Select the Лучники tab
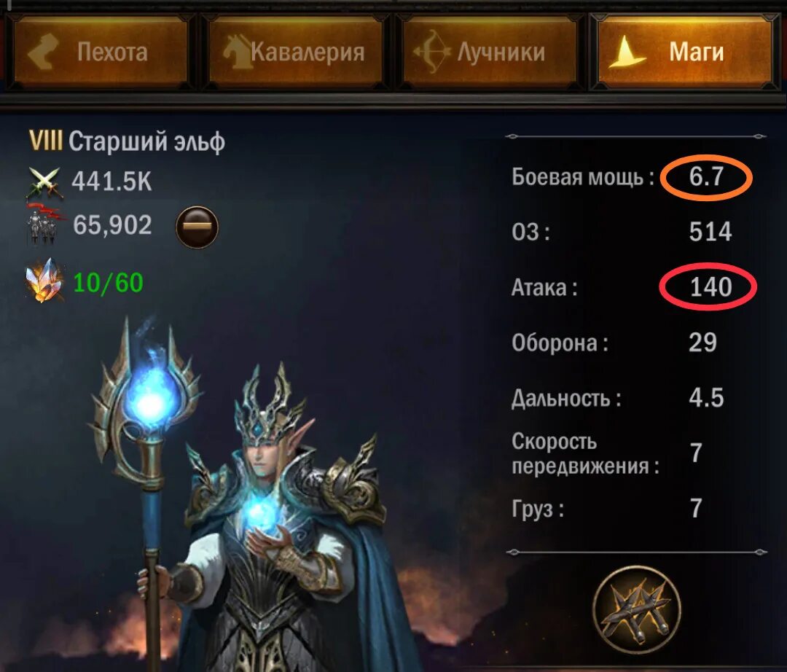The height and width of the screenshot is (672, 787). pos(490,52)
